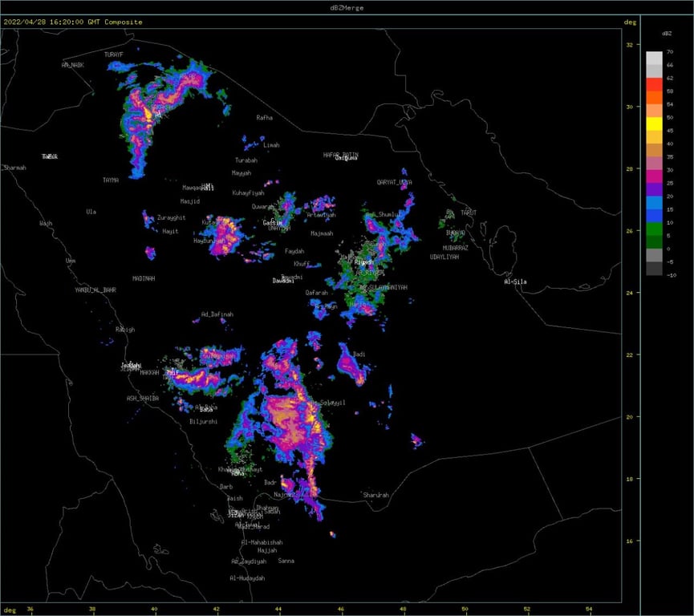This screenshot has height=616, width=694.
Task: Click the Darb city label
Action: 226,486
